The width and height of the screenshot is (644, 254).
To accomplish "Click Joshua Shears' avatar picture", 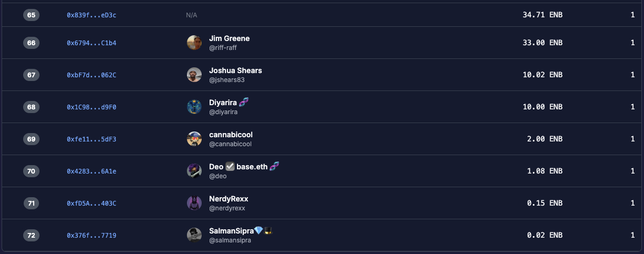I will [194, 75].
